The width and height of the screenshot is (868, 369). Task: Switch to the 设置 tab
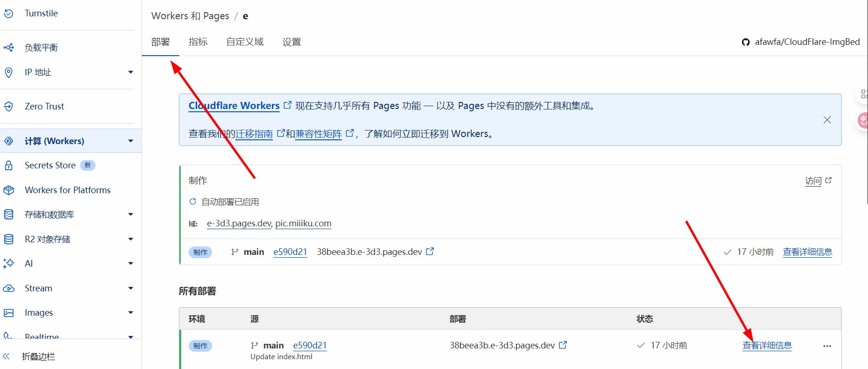[x=292, y=42]
